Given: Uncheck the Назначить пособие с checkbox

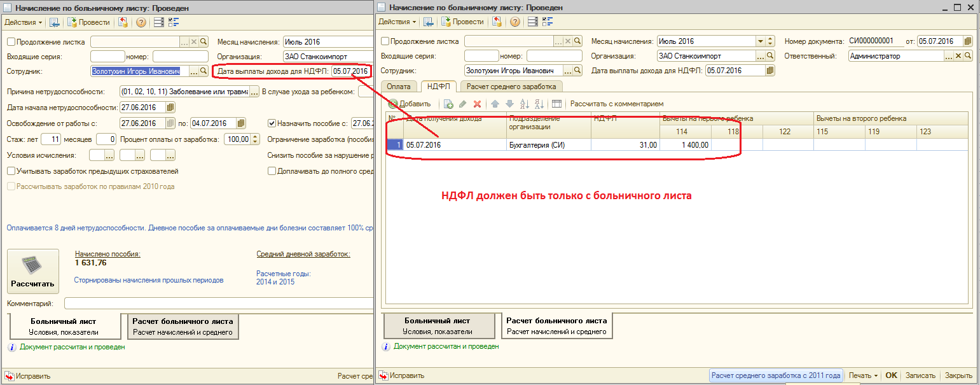Looking at the screenshot, I should click(x=272, y=123).
